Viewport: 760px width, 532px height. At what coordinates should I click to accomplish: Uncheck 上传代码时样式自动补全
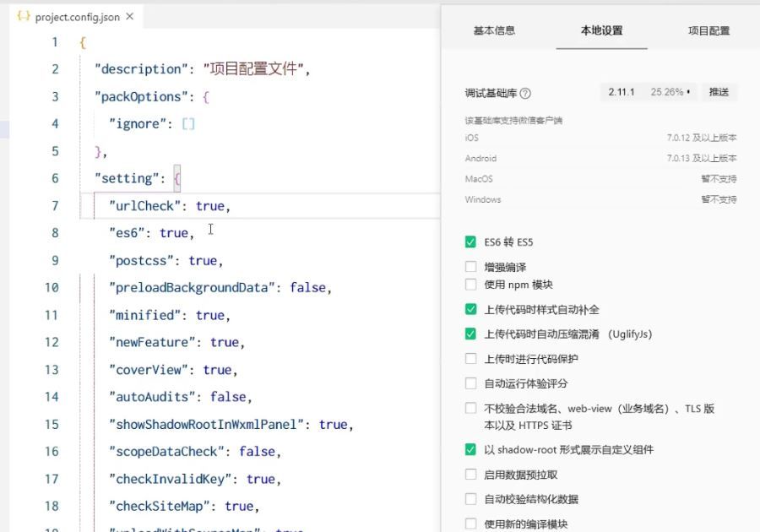click(471, 310)
